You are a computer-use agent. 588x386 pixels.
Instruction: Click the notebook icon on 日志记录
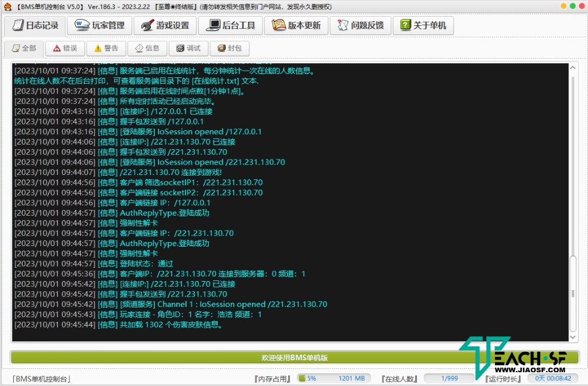point(17,25)
